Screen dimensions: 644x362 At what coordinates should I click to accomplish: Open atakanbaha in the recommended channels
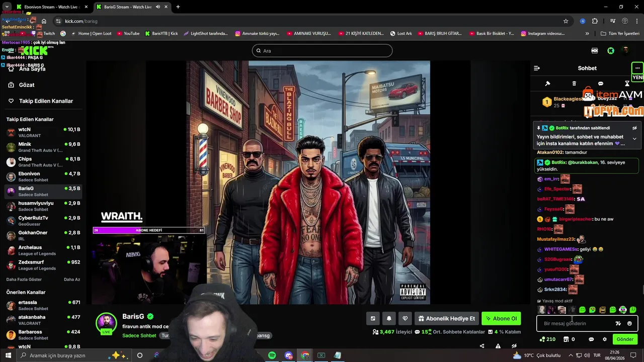tap(43, 320)
